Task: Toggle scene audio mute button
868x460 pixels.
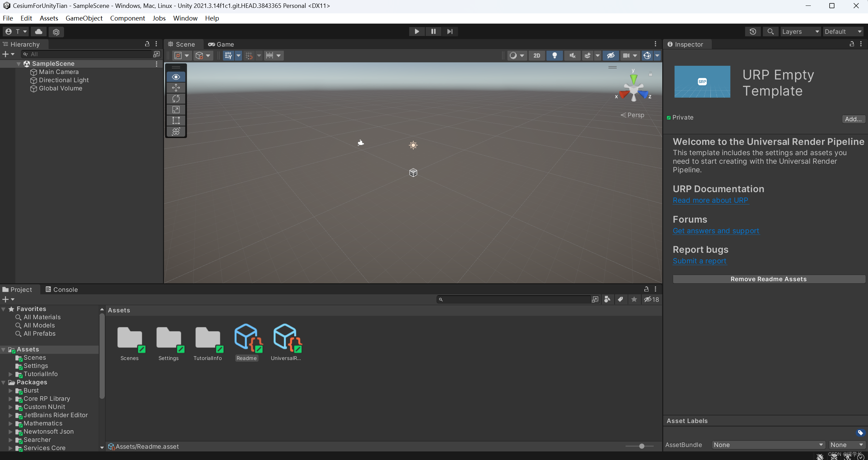Action: coord(572,55)
